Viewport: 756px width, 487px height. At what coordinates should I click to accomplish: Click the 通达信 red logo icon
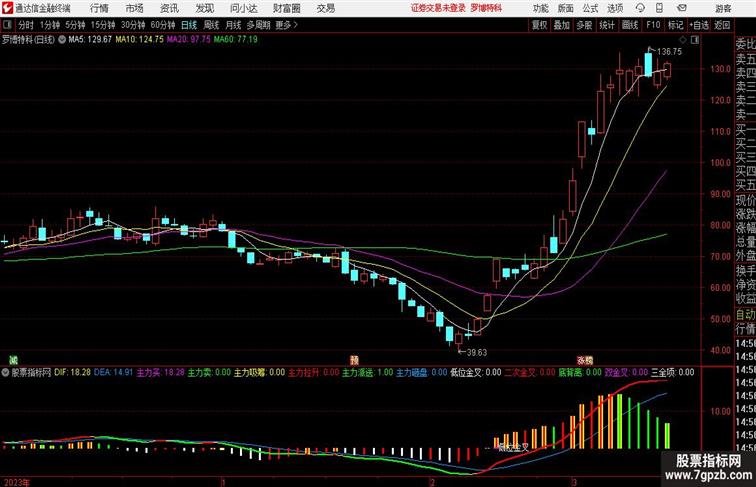[7, 8]
